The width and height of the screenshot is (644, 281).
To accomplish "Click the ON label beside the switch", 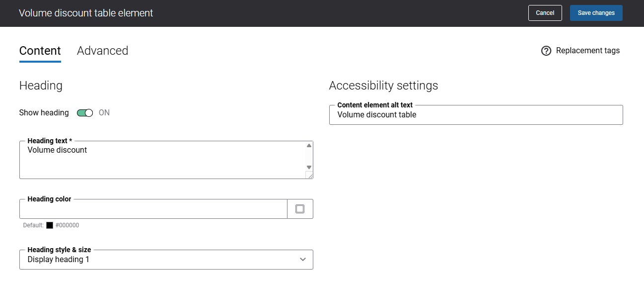I will [x=104, y=113].
